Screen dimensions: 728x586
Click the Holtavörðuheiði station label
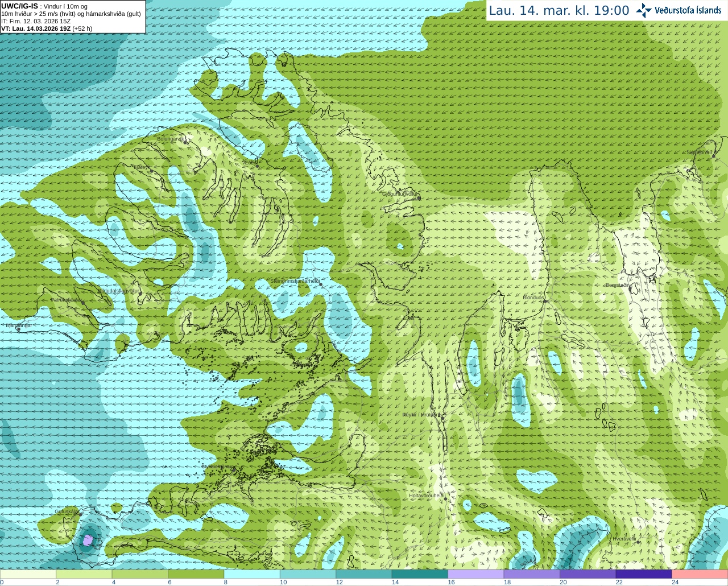pyautogui.click(x=426, y=496)
